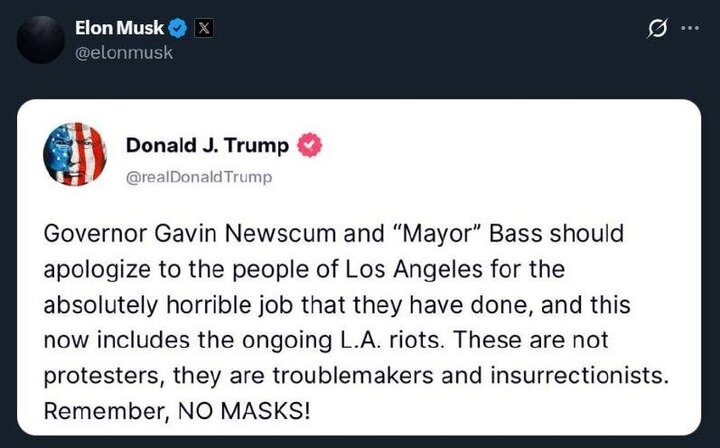Open the three-dot more options menu
Viewport: 720px width, 448px height.
(x=690, y=29)
